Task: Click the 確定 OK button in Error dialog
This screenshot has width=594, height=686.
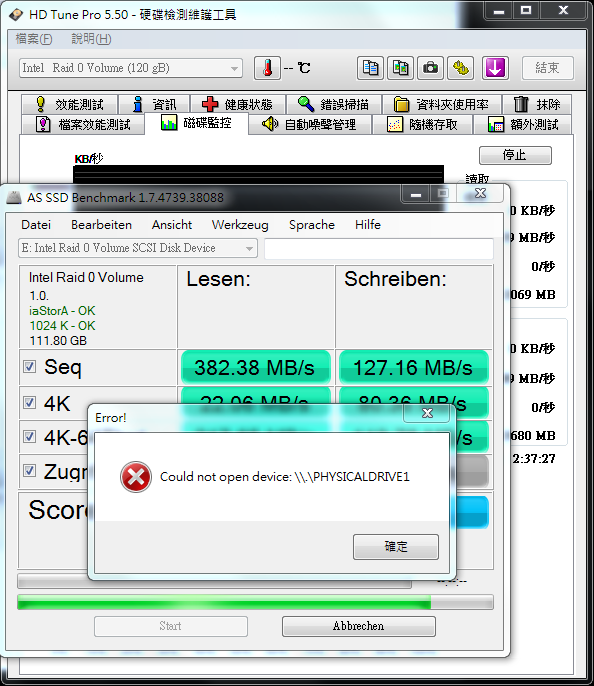Action: (396, 547)
